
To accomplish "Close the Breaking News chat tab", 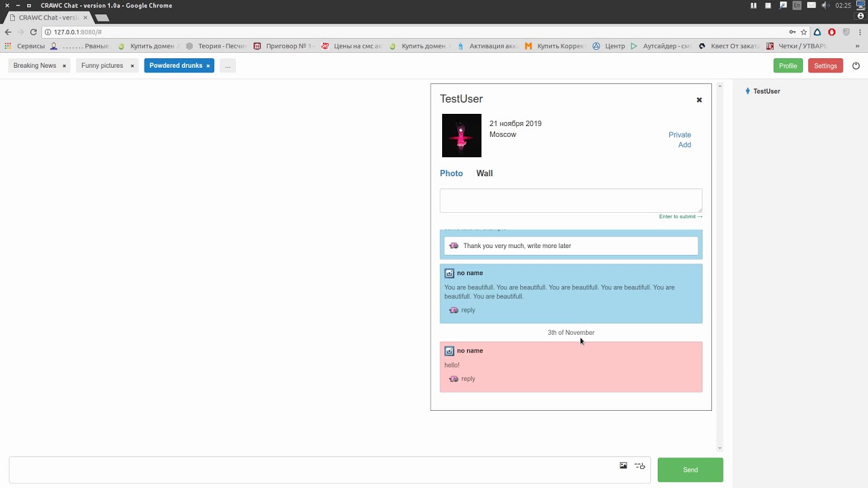I will pos(64,66).
